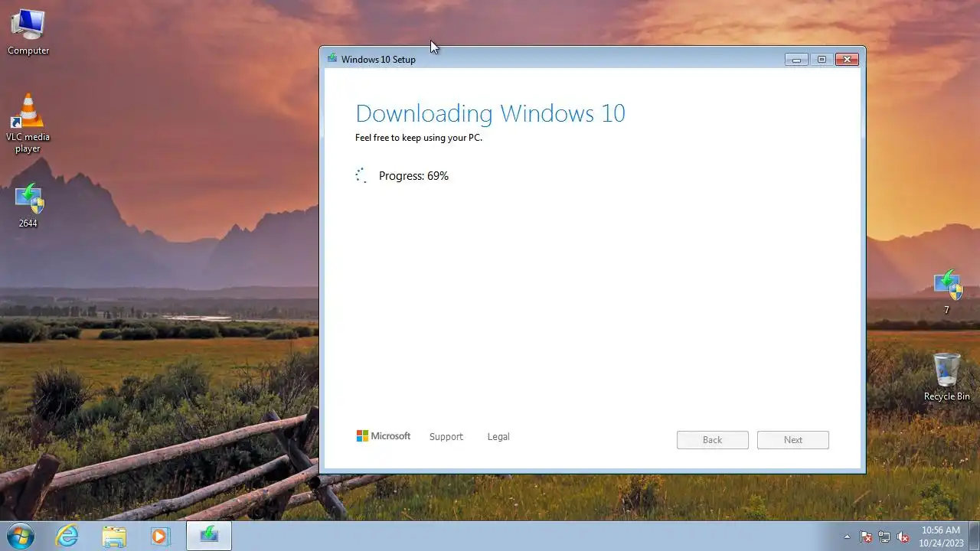Click the volume speaker tray icon

tap(903, 536)
